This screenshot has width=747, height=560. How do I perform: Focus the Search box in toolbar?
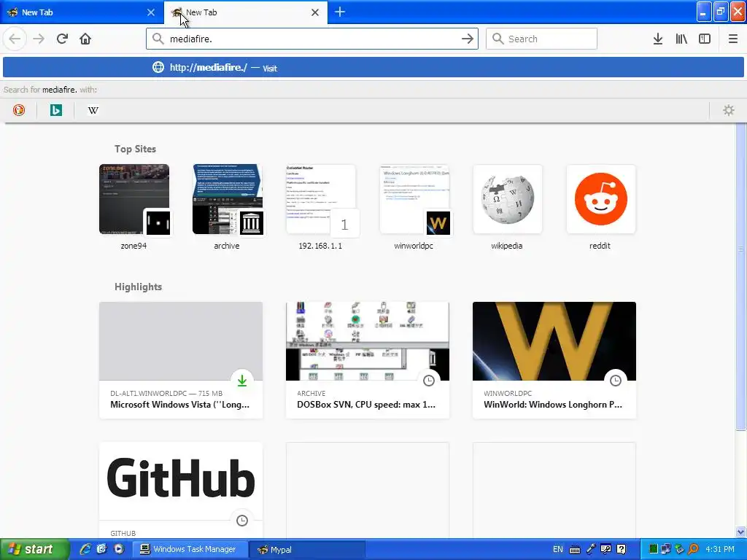pyautogui.click(x=541, y=39)
